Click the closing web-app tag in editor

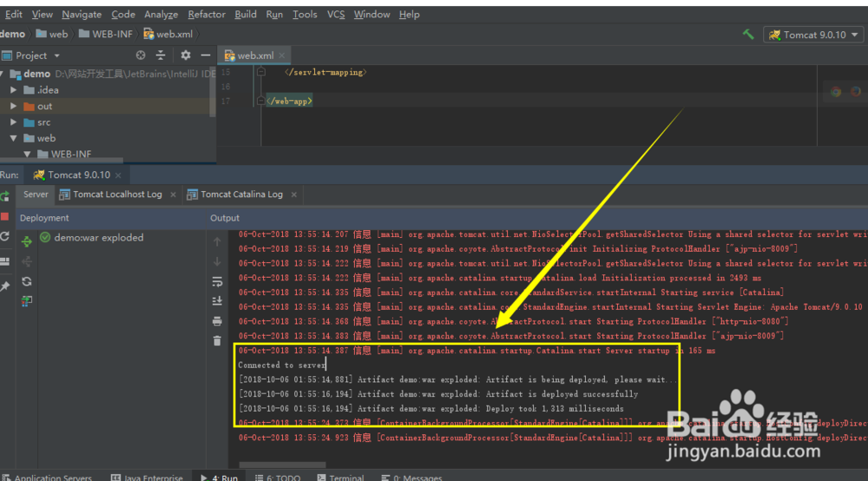coord(290,102)
